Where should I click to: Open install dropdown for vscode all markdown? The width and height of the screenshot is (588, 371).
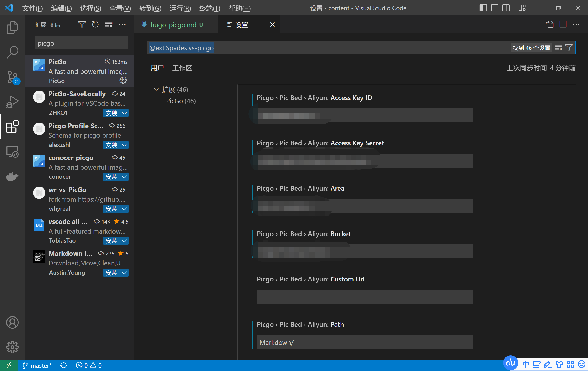click(x=124, y=241)
